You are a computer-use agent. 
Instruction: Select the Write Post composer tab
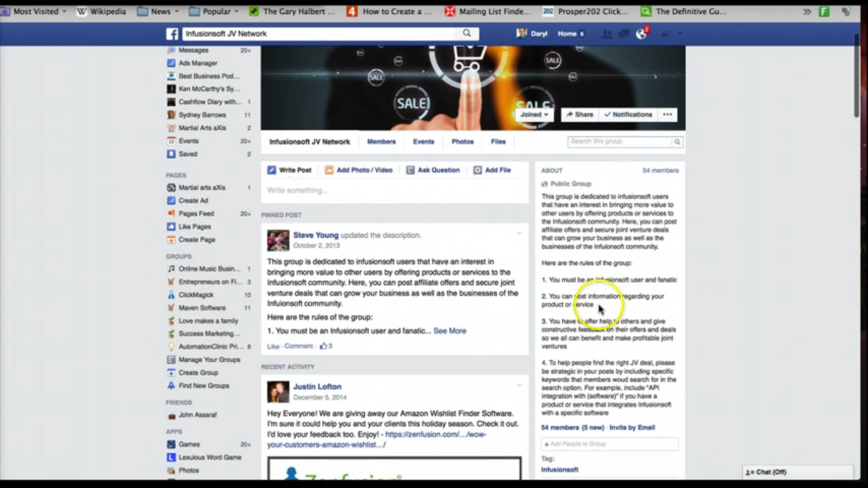coord(289,170)
